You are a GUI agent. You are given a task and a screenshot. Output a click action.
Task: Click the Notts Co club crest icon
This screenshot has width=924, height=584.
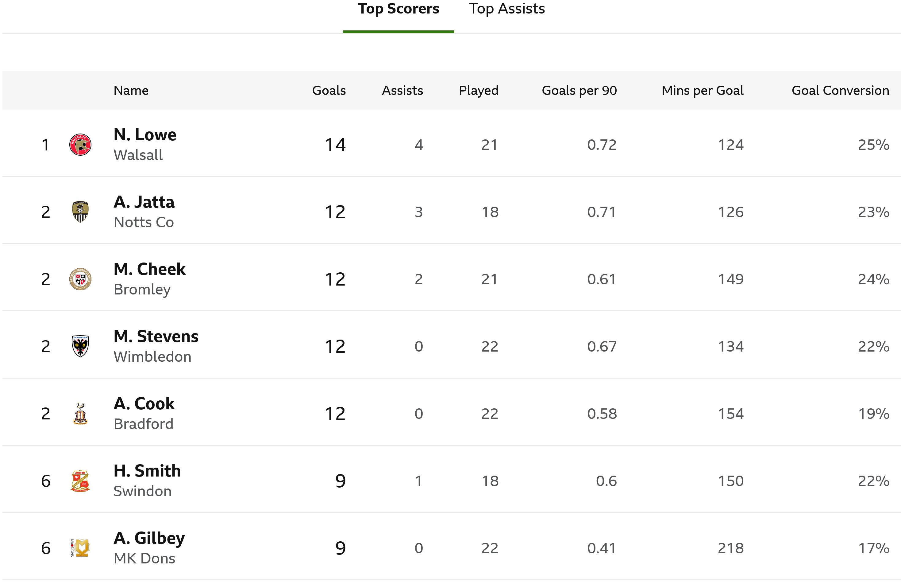point(80,212)
